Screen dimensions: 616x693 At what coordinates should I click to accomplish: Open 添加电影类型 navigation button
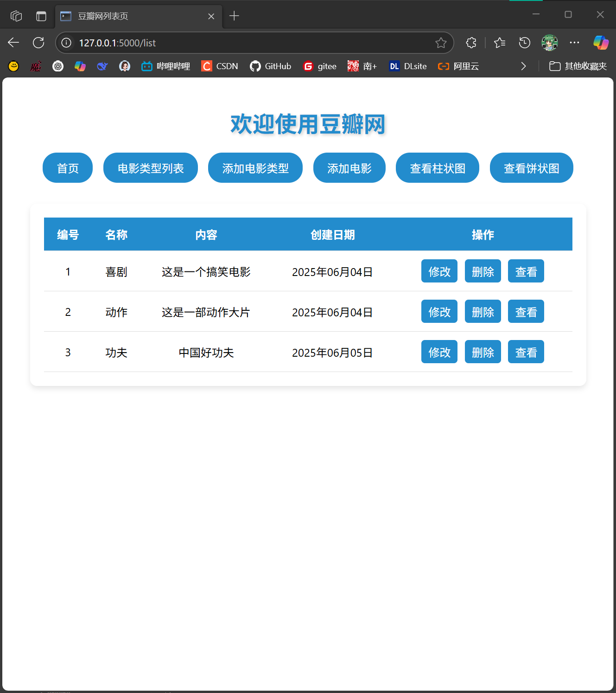click(x=255, y=168)
